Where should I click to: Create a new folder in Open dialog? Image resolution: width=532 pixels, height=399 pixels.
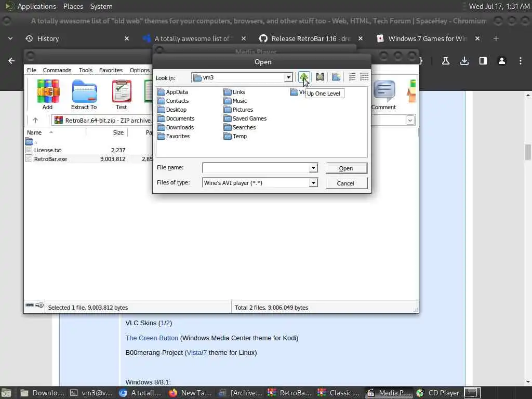coord(336,77)
